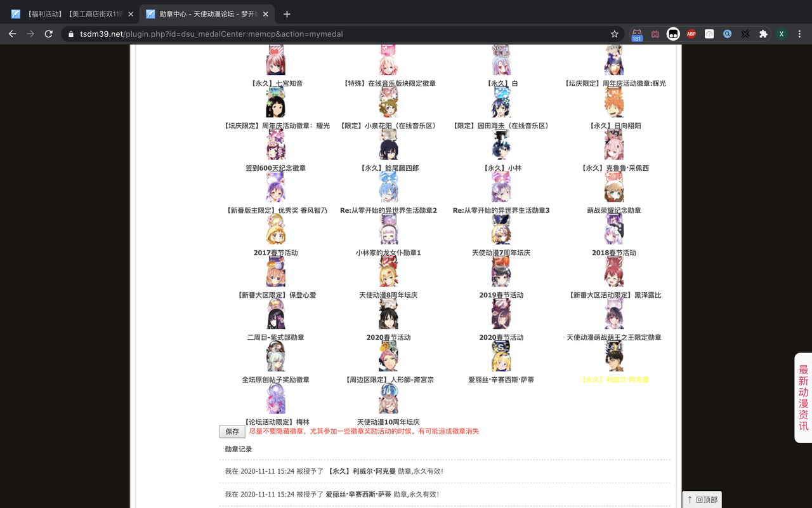Click the 鲛尾藤四郎 medal image
812x508 pixels.
point(388,145)
